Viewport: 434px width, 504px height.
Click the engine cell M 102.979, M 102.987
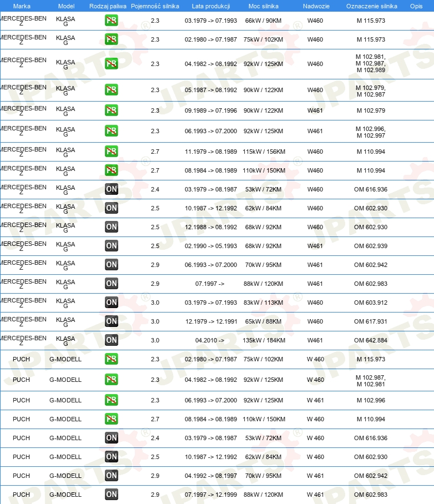pyautogui.click(x=371, y=91)
